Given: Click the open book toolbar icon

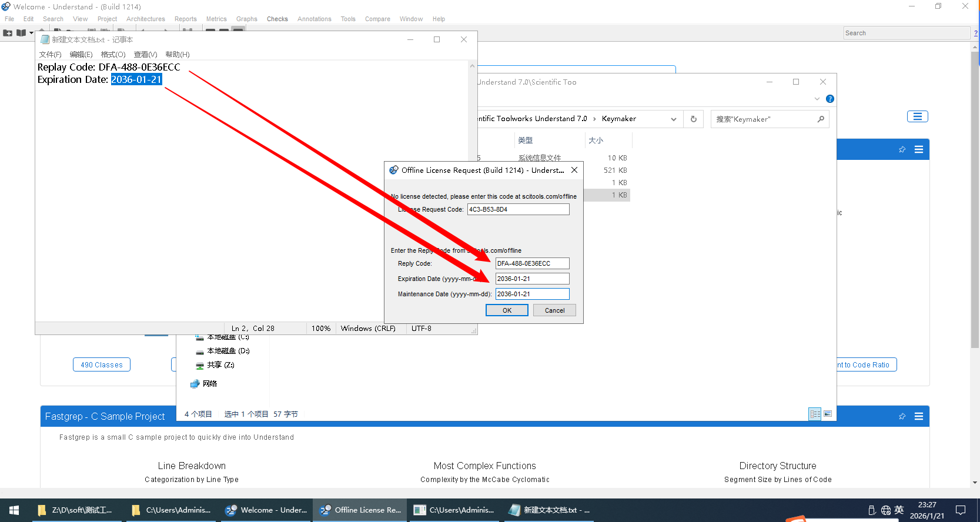Looking at the screenshot, I should (21, 33).
